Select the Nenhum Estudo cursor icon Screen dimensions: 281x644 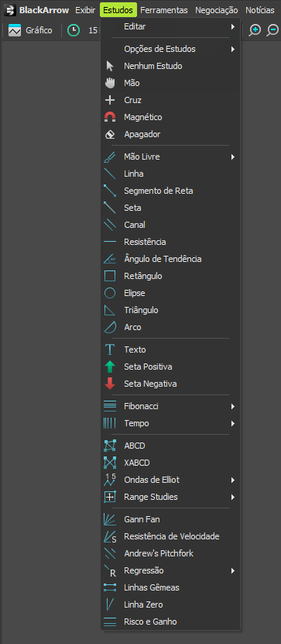point(109,66)
